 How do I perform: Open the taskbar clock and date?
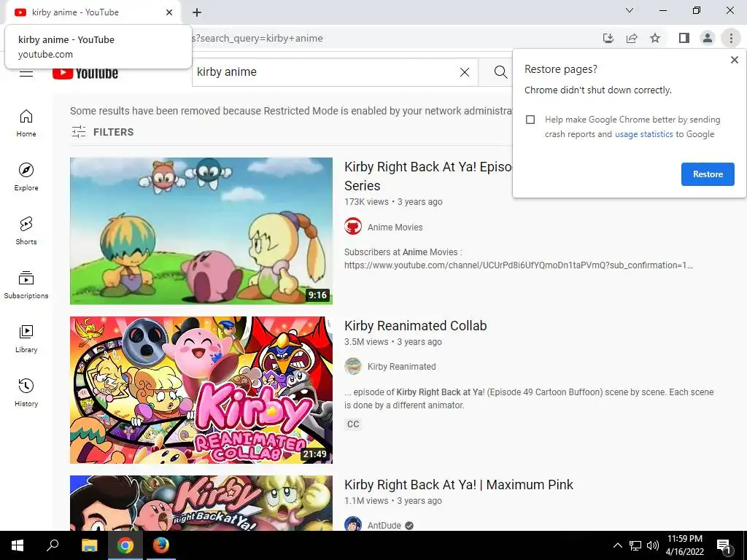point(684,545)
